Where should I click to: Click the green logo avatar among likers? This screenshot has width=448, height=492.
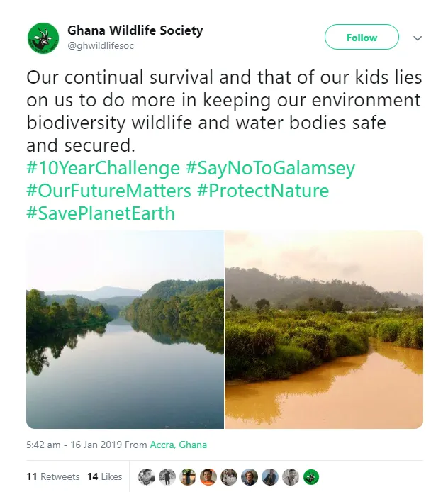(310, 476)
